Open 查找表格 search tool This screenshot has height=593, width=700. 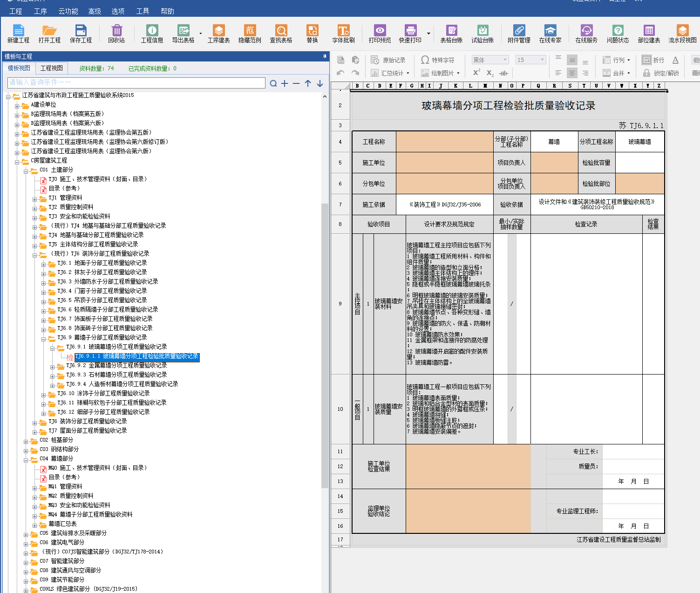pyautogui.click(x=281, y=34)
